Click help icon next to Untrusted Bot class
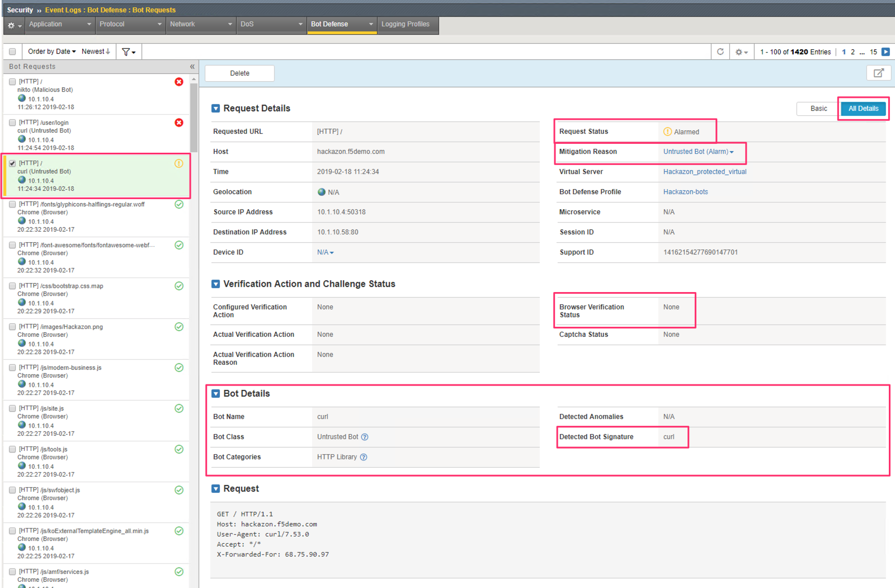 coord(365,437)
